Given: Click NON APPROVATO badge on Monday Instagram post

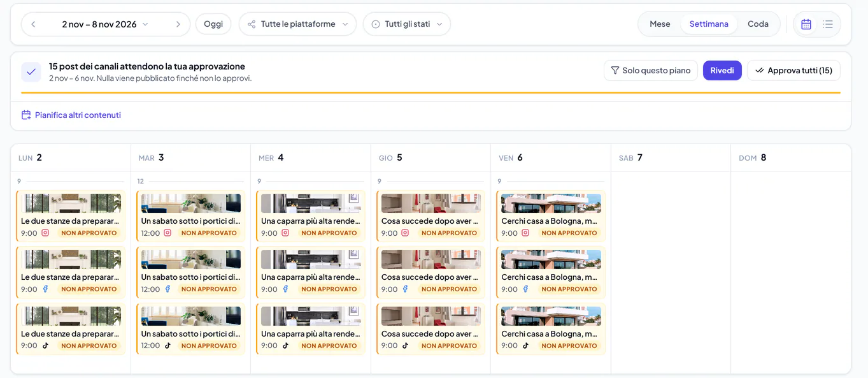Looking at the screenshot, I should (89, 233).
